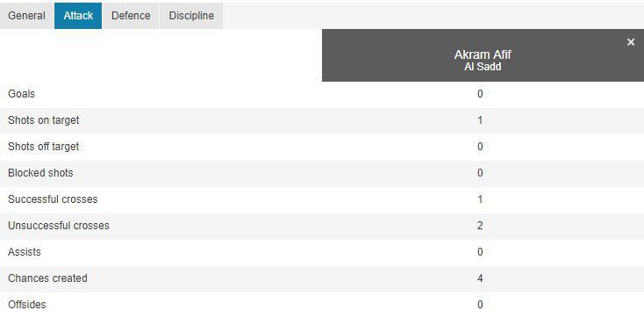This screenshot has width=644, height=325.
Task: Click the Unsuccessful crosses label
Action: point(58,226)
